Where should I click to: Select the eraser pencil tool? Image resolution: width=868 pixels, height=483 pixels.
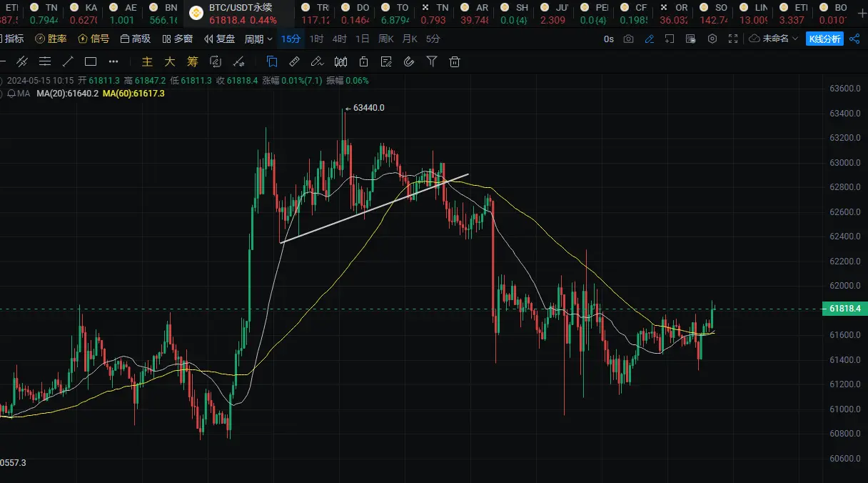click(318, 61)
